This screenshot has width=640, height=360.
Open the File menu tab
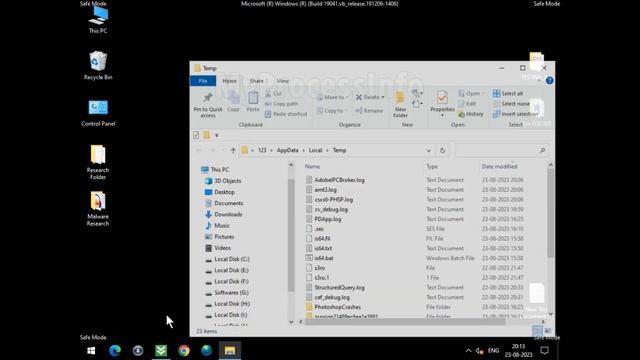pos(203,81)
